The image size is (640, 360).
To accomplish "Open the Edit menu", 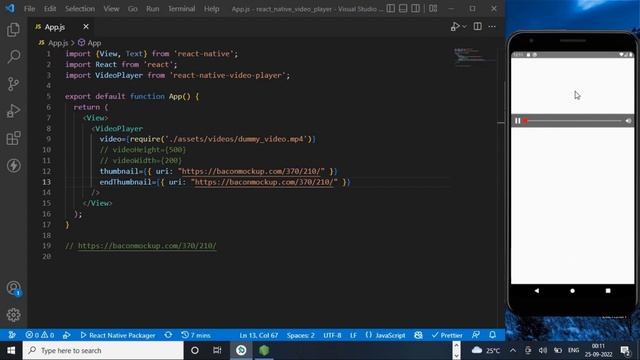I will 50,9.
